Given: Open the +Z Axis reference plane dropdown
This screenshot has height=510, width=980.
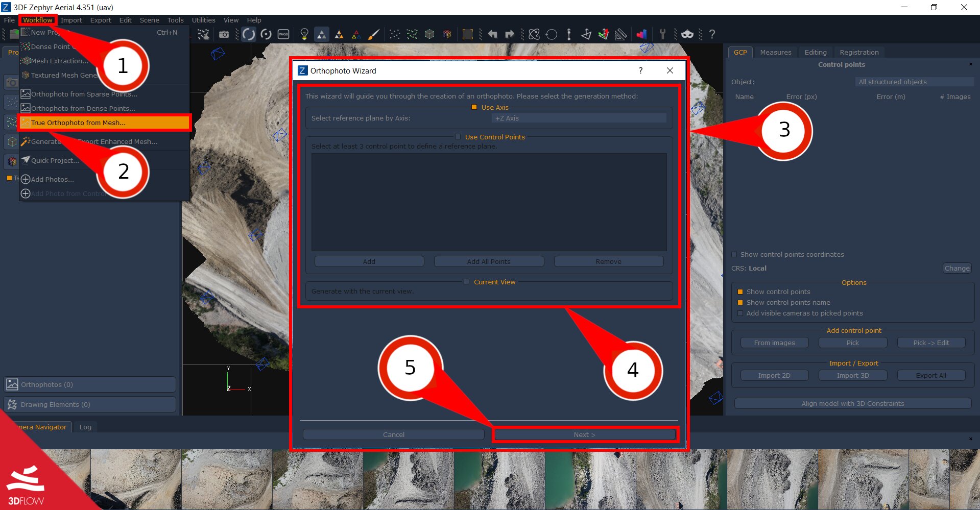Looking at the screenshot, I should click(x=579, y=118).
